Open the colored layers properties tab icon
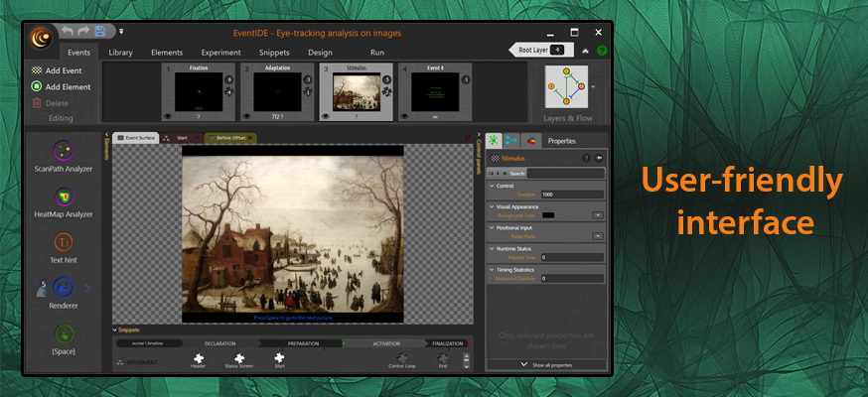Screen dimensions: 868x397 pyautogui.click(x=531, y=141)
